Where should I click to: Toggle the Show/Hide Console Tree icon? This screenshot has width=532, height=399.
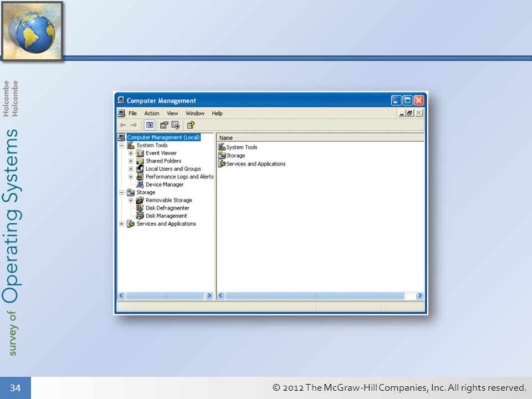149,125
